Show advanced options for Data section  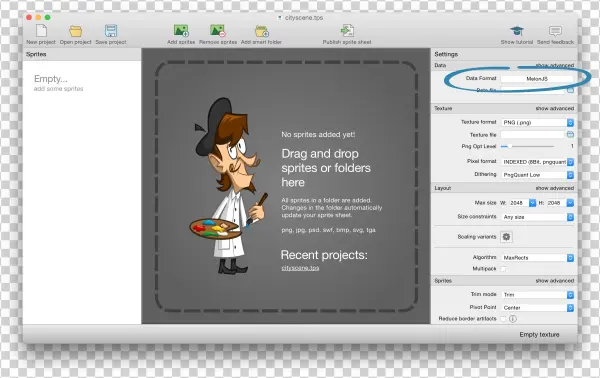pos(554,65)
